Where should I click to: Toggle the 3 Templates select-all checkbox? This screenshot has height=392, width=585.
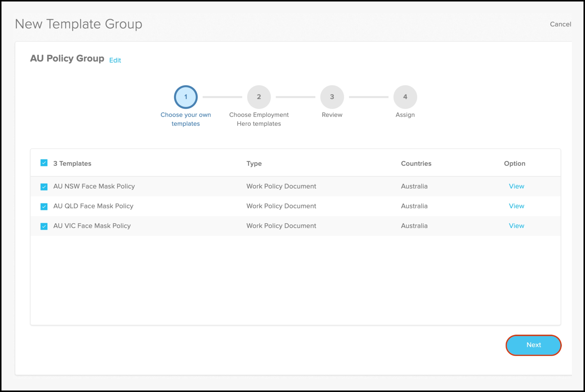44,163
